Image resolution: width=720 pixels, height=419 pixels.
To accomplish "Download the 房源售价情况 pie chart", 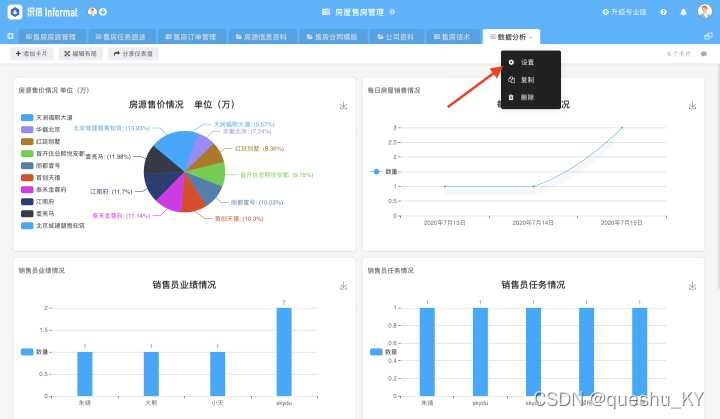I will [343, 106].
